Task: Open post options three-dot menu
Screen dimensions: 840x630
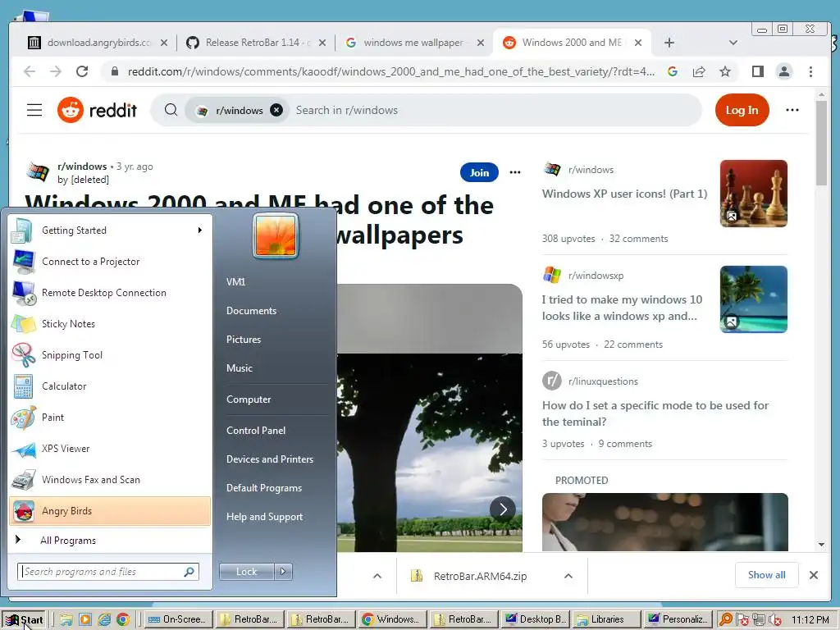Action: tap(515, 172)
